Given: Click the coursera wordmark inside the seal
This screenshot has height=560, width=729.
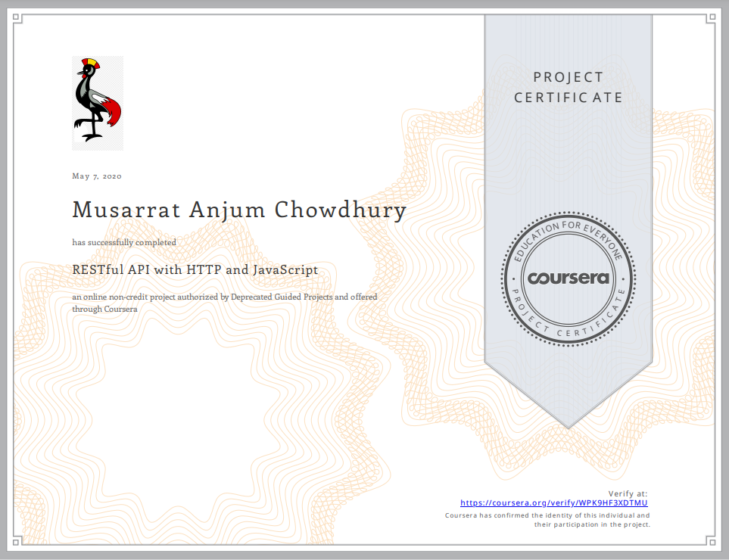Looking at the screenshot, I should click(568, 278).
